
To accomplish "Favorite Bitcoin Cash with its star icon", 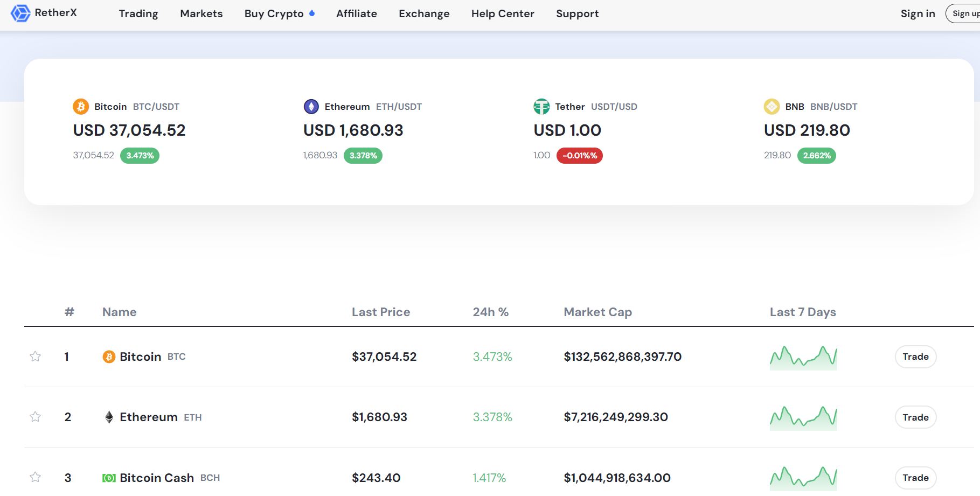I will point(35,477).
